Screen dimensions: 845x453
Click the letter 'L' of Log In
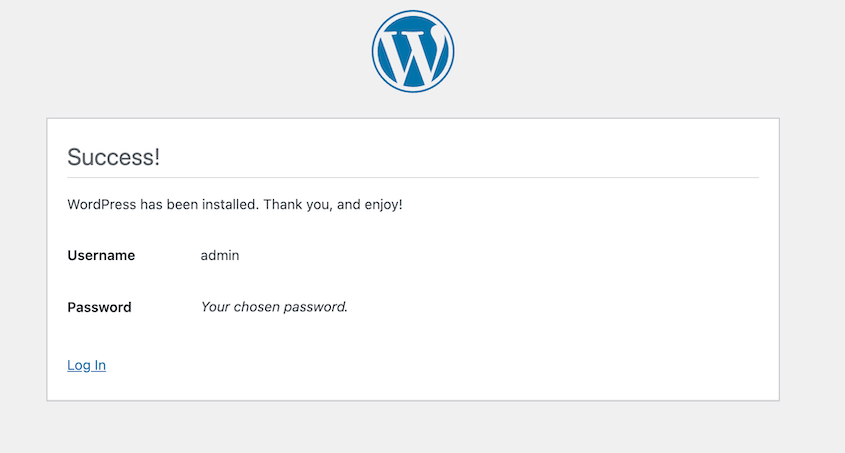pos(71,365)
